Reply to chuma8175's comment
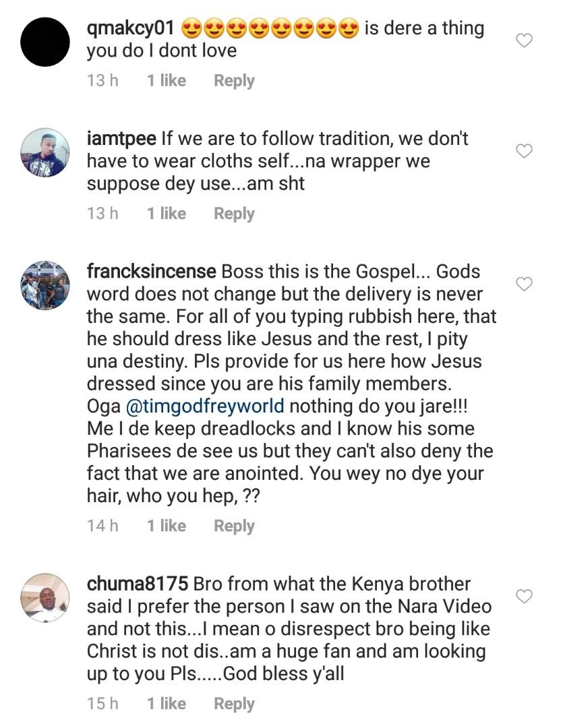 234,704
